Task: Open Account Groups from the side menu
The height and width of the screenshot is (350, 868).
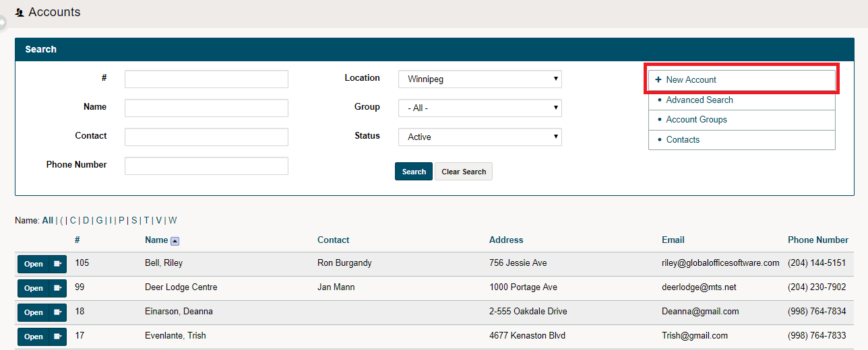Action: tap(741, 119)
